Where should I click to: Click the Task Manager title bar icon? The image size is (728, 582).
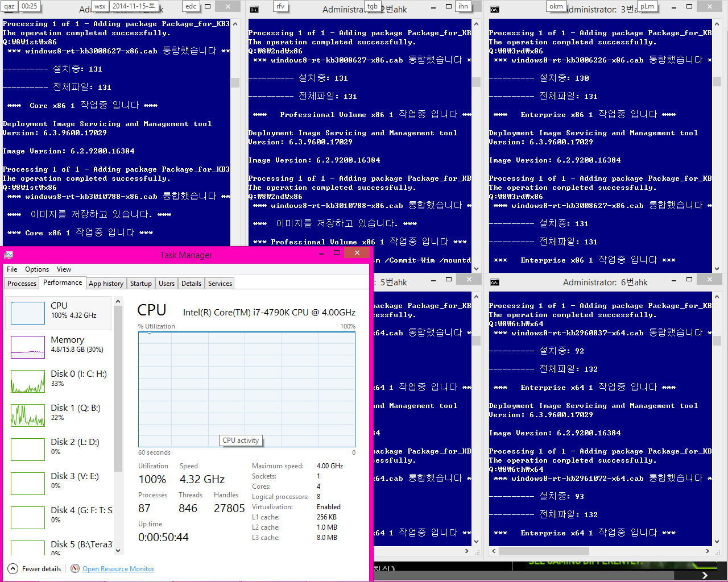(9, 255)
